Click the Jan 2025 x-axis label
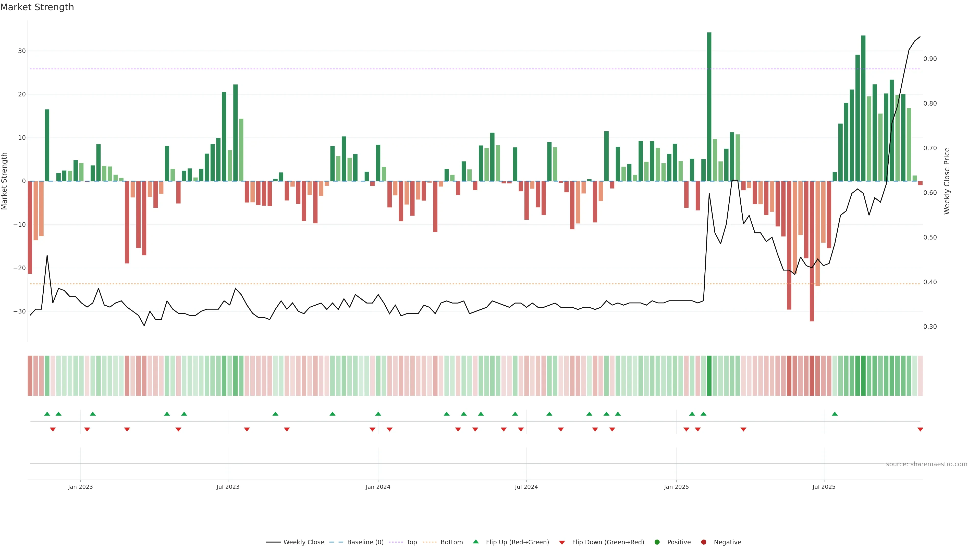 676,487
